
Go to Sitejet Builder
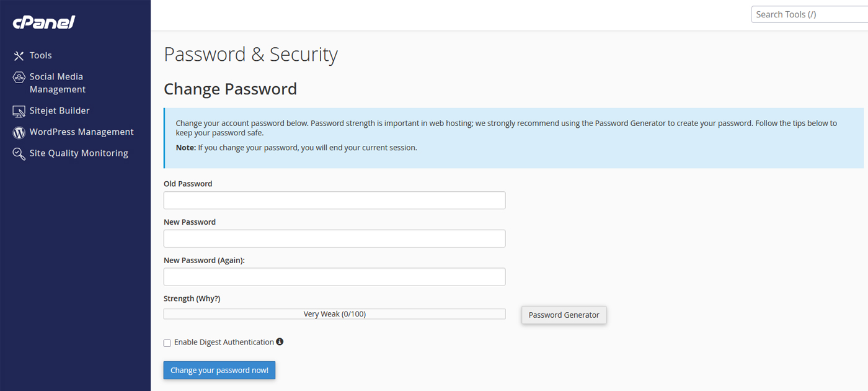60,111
